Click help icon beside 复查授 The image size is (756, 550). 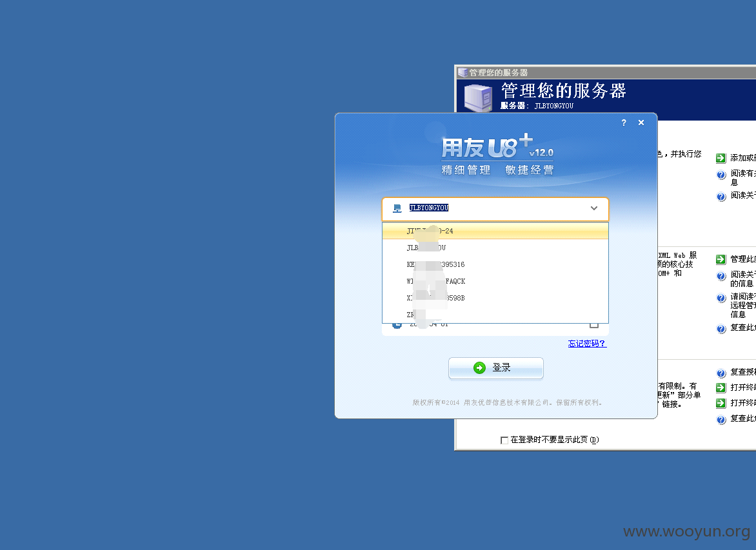pos(721,373)
